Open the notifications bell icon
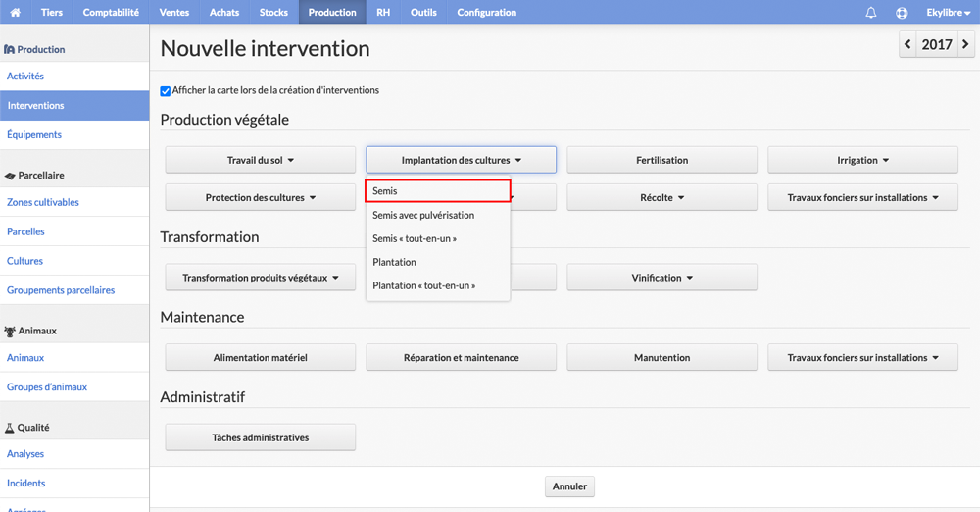Screen dimensions: 980x512 click(x=870, y=13)
